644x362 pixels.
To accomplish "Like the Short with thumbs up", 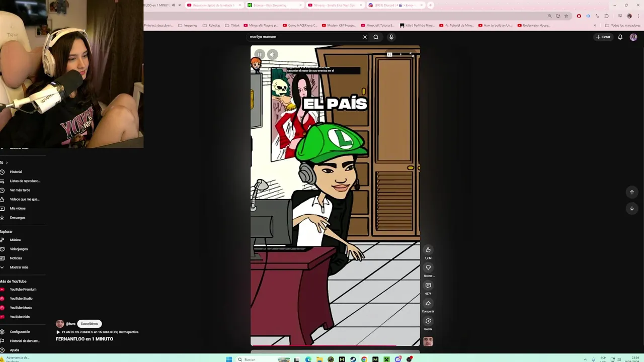I will tap(428, 250).
